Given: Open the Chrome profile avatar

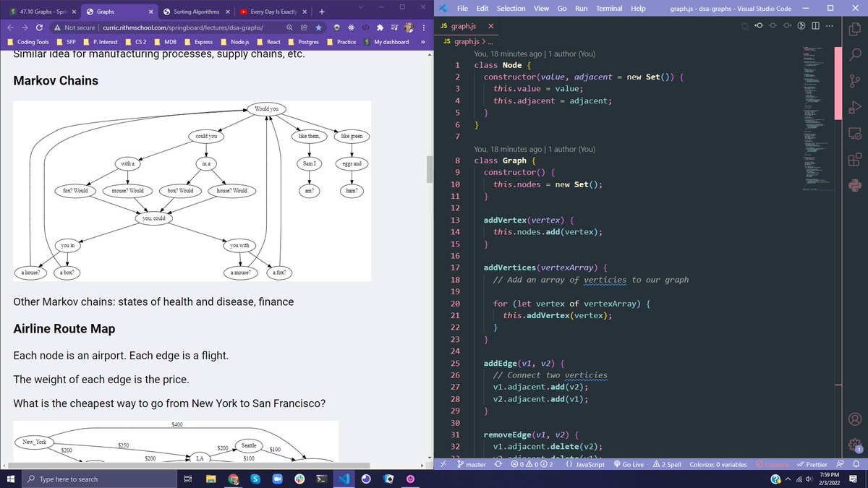Looking at the screenshot, I should pos(409,27).
